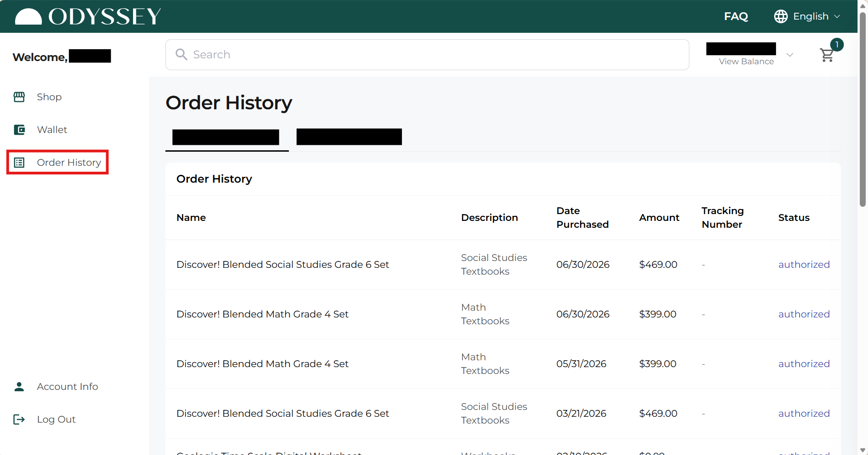This screenshot has height=455, width=868.
Task: Click Math Textbooks description in 06/30/2026 row
Action: coord(485,314)
